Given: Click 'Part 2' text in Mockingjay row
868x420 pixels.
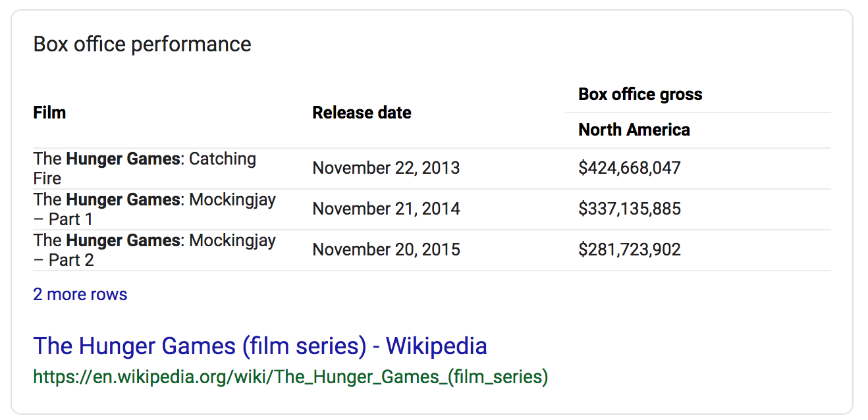Looking at the screenshot, I should pos(71,260).
